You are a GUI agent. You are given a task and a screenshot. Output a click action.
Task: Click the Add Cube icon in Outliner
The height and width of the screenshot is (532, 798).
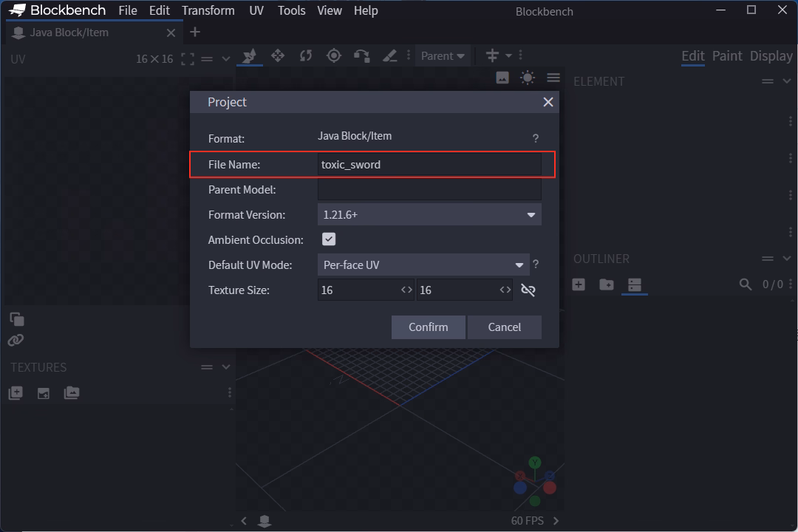[x=579, y=284]
